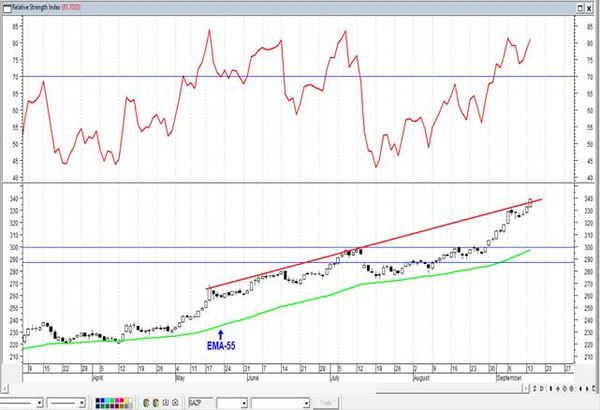
Task: Click the horizontal scrollbar left arrow
Action: coord(4,389)
